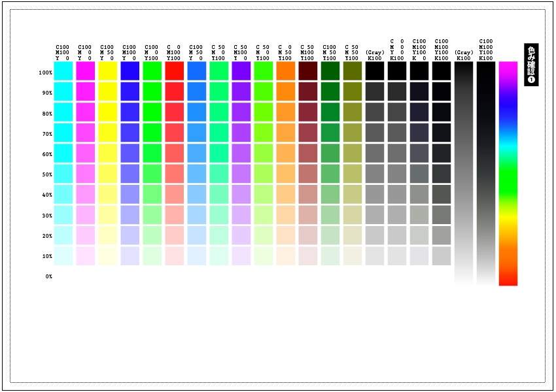556x392 pixels.
Task: Choose the 100% olive swatch
Action: pos(353,71)
